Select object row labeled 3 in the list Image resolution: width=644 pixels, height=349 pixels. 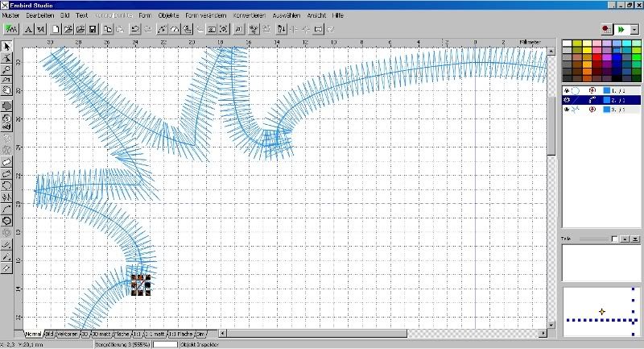tap(601, 110)
